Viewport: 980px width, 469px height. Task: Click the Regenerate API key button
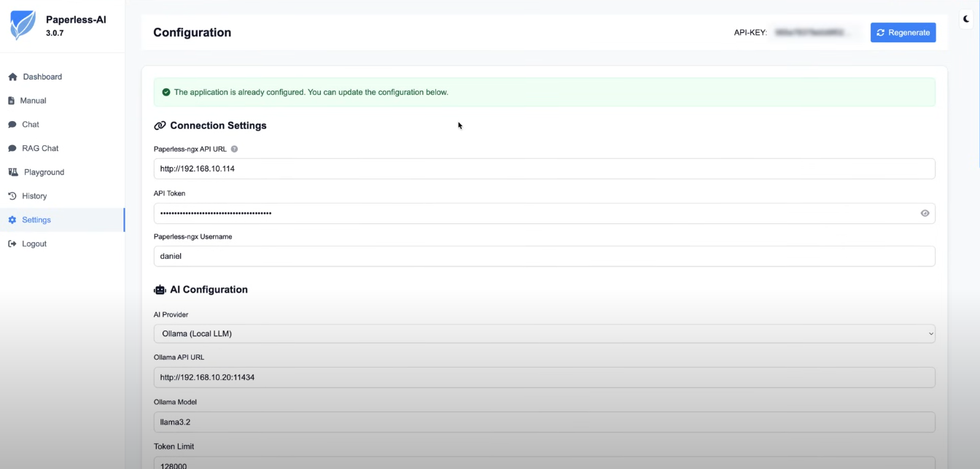903,32
